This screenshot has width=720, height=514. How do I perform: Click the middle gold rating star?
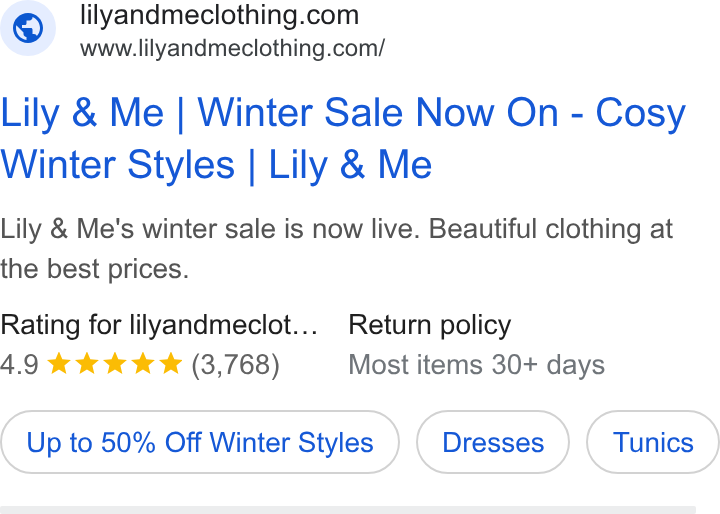(115, 363)
